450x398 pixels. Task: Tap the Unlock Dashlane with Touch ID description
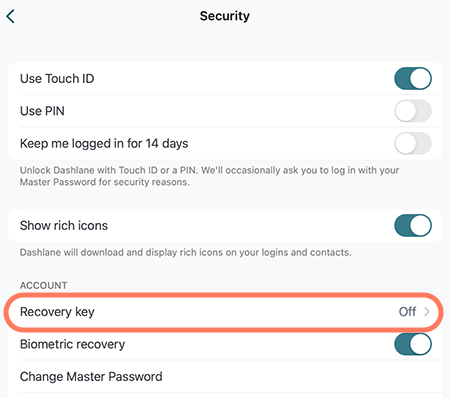209,176
